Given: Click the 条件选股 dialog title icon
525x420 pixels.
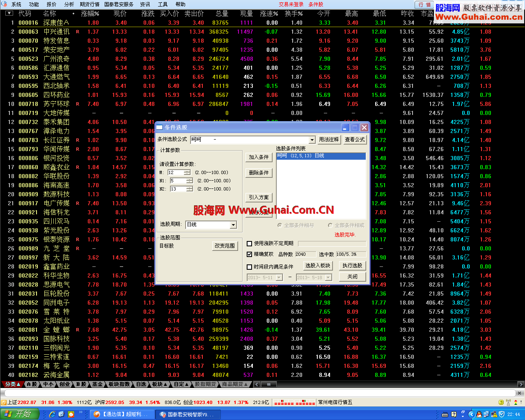Looking at the screenshot, I should click(160, 127).
